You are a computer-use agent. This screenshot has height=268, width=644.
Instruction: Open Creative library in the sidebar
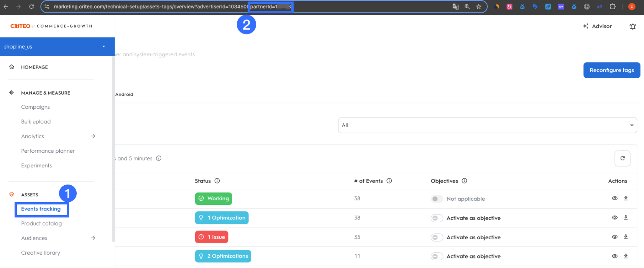coord(41,253)
